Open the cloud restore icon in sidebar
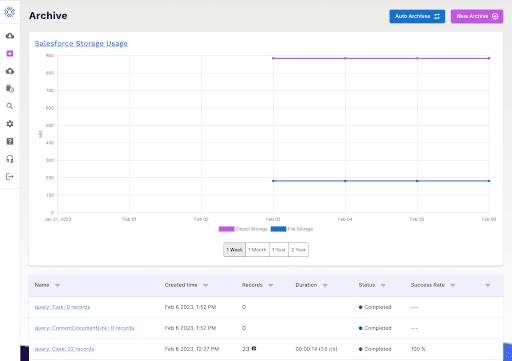 10,71
